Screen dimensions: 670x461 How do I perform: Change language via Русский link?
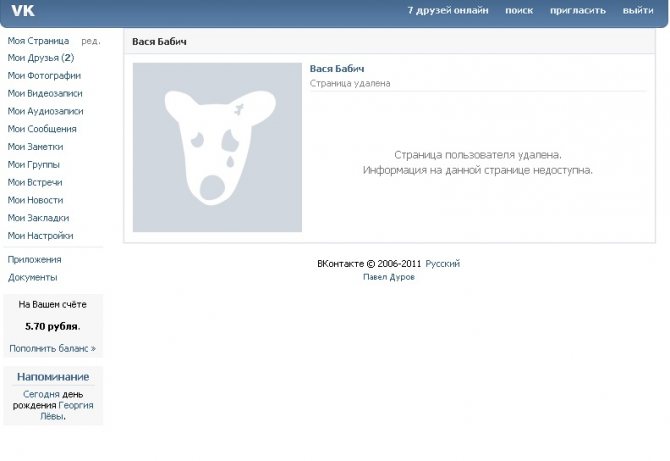coord(443,264)
